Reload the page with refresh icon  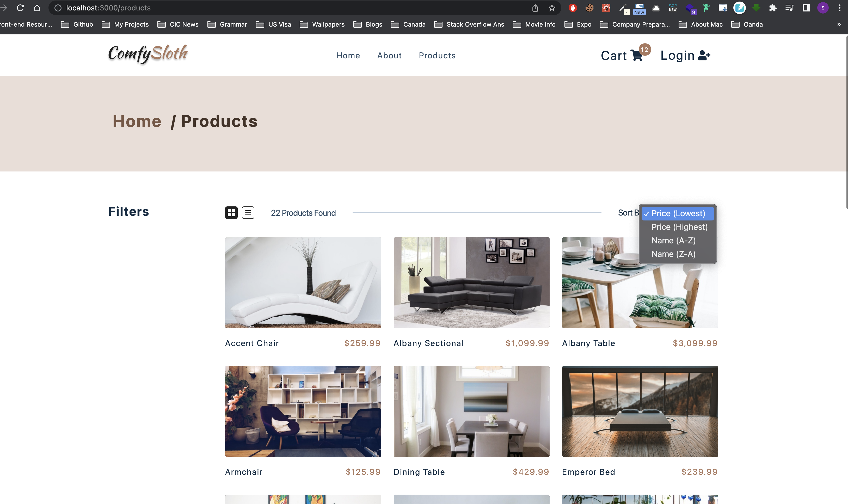tap(20, 8)
